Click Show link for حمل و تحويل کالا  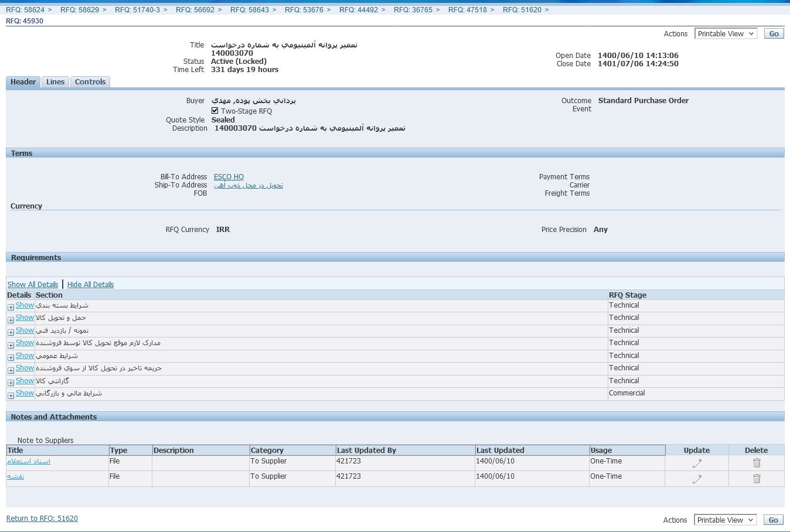pyautogui.click(x=25, y=318)
